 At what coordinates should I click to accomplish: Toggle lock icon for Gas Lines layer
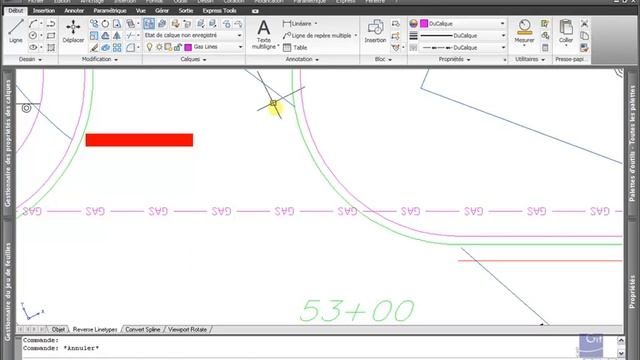pos(178,47)
